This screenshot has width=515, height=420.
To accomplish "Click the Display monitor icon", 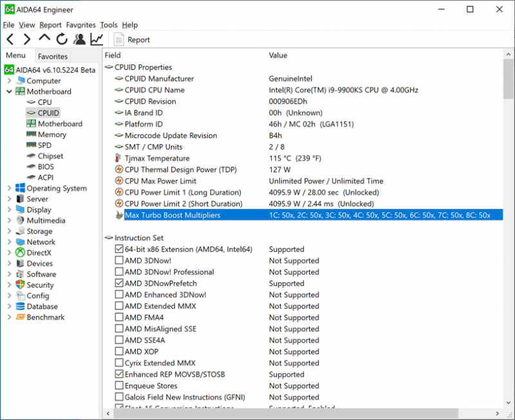I will tap(21, 209).
